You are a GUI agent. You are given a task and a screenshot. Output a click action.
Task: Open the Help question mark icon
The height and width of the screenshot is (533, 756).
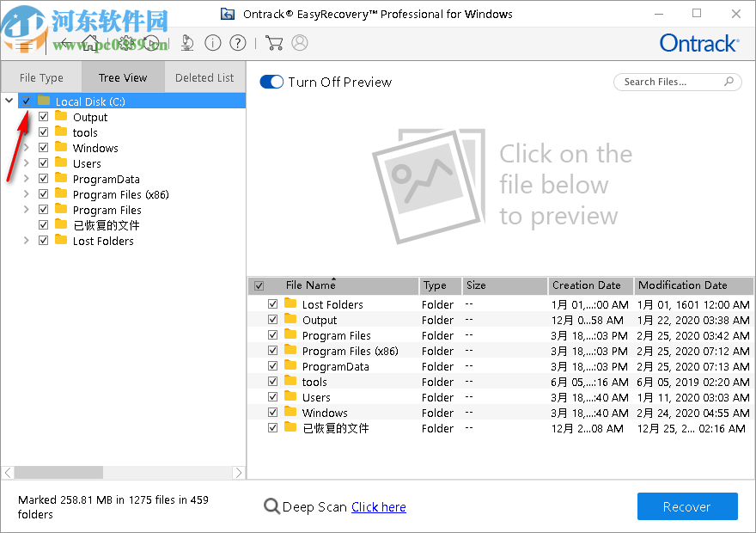tap(239, 42)
